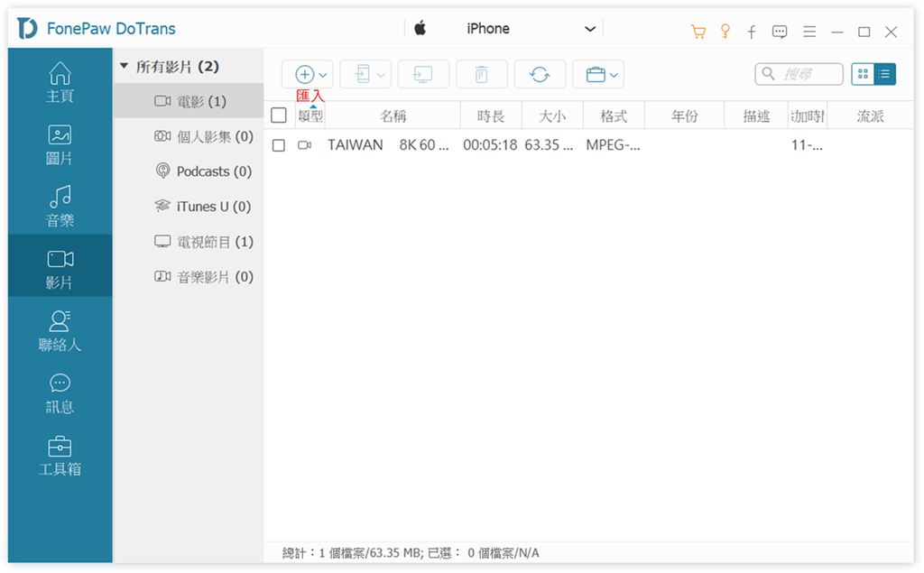Click the search magnifier icon
The width and height of the screenshot is (924, 573).
(x=768, y=74)
